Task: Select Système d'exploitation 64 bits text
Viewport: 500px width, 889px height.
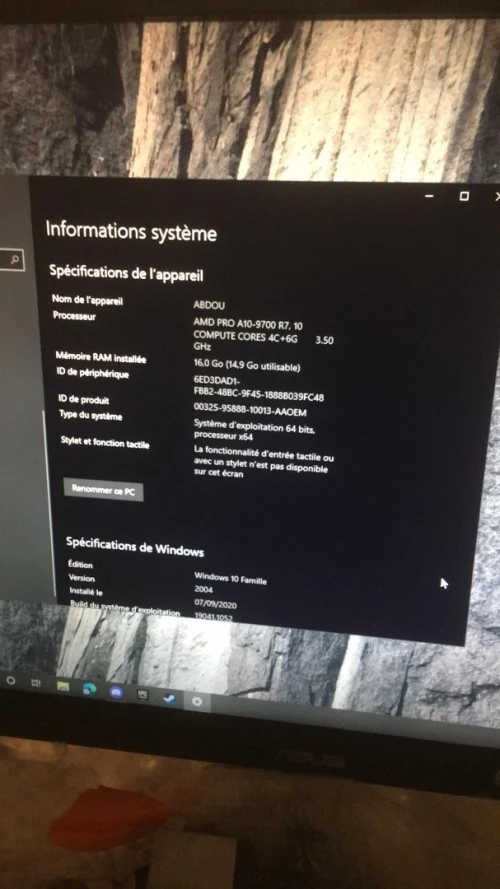Action: [255, 429]
